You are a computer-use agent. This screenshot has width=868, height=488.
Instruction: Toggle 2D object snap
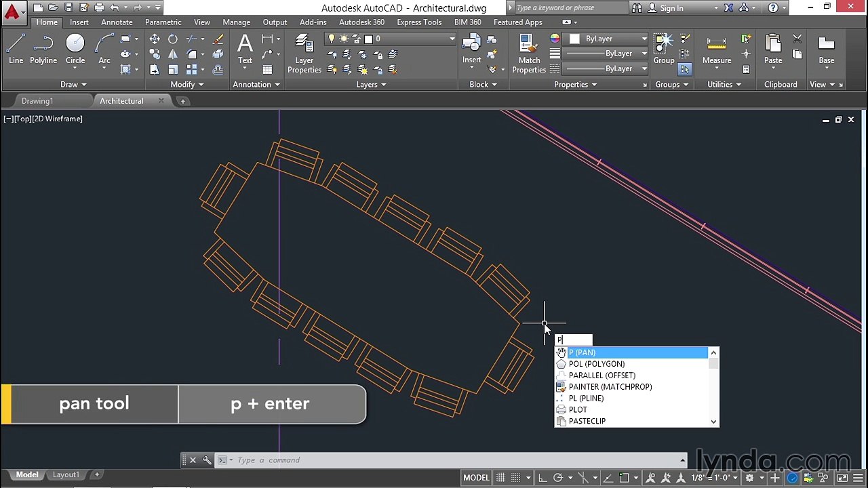pyautogui.click(x=625, y=478)
